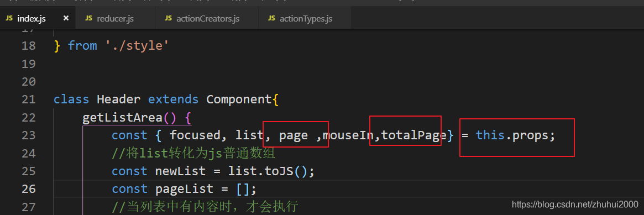Click the 'pageList' variable on line 26
This screenshot has height=215, width=644.
(185, 189)
